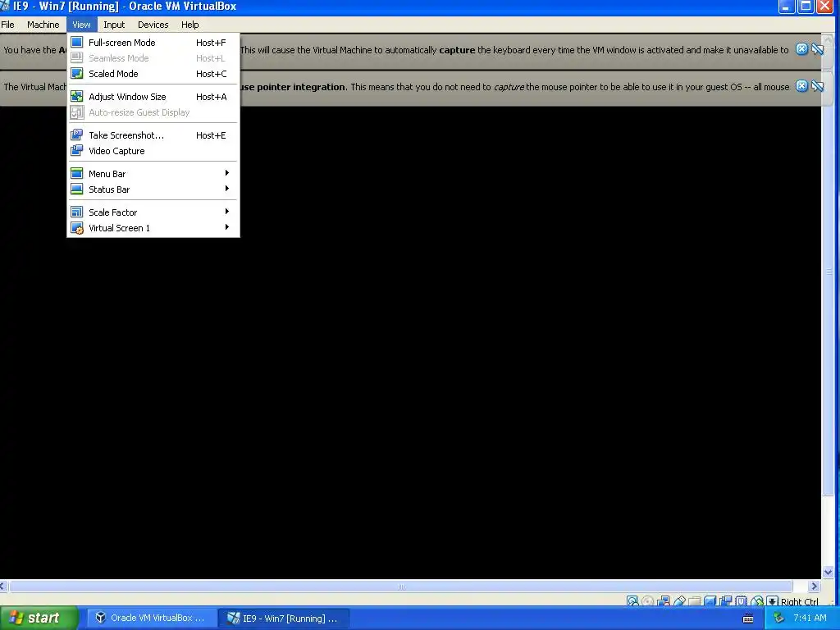Click the optical disc indicator in status bar

pos(648,601)
